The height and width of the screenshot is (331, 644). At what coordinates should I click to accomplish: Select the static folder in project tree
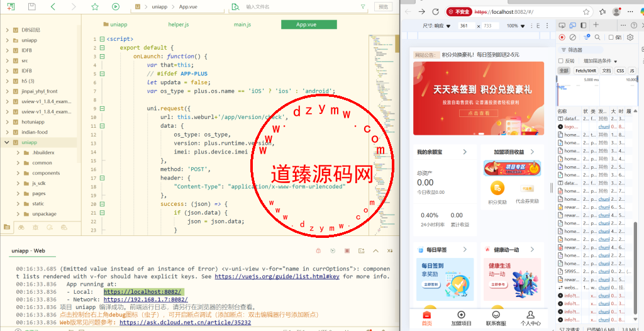point(38,203)
